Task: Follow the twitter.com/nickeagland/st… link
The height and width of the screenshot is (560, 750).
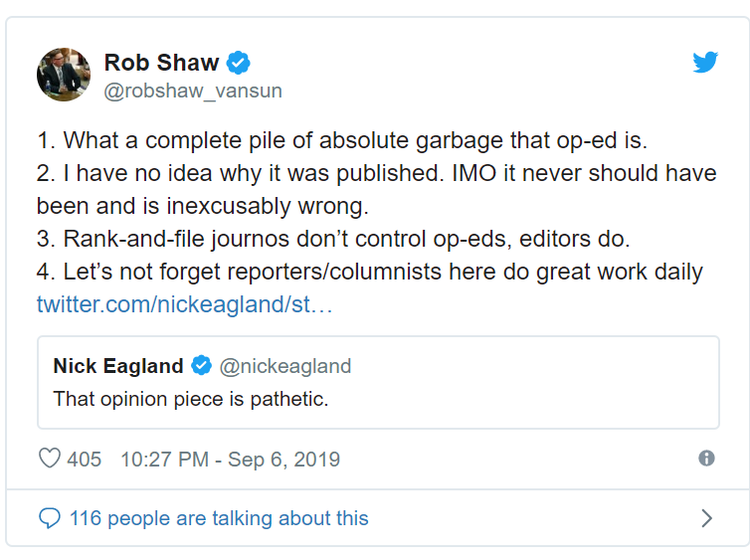Action: [184, 304]
